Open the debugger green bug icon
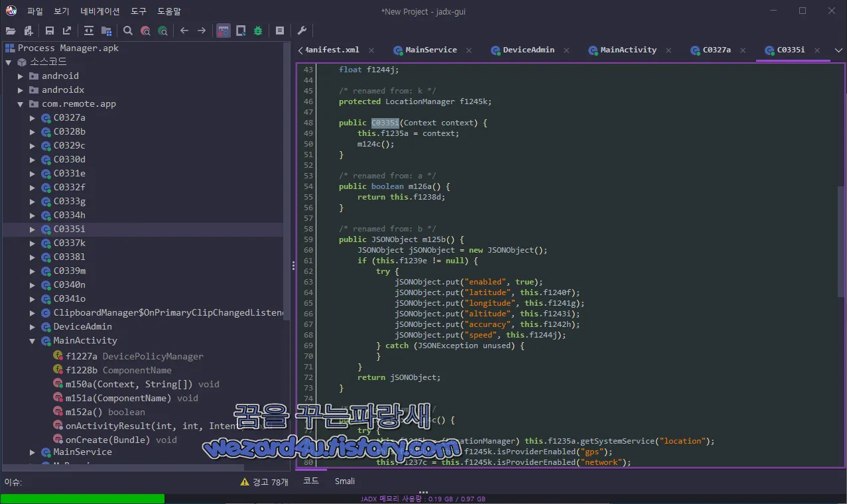 coord(258,31)
